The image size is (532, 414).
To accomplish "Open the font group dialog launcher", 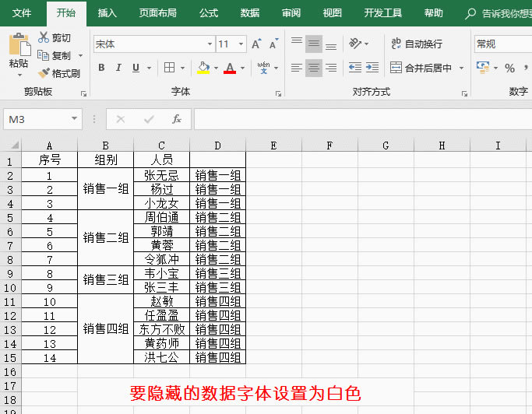I will pyautogui.click(x=278, y=94).
